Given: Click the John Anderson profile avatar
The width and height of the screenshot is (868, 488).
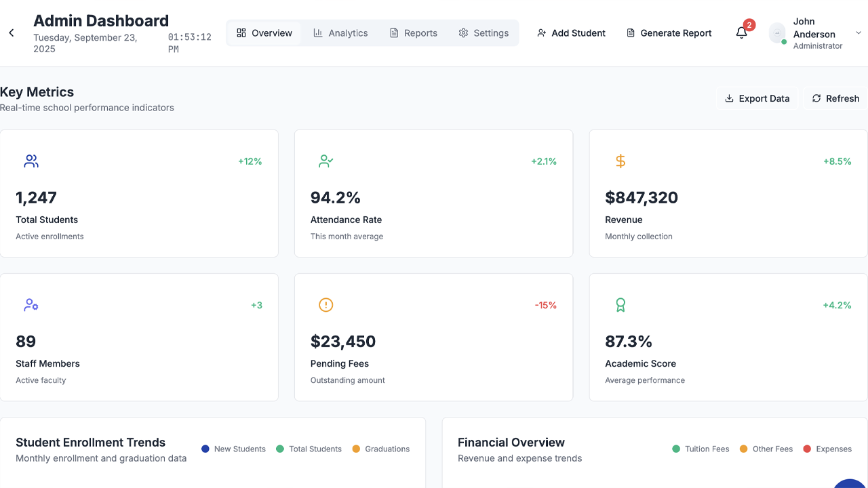Looking at the screenshot, I should click(777, 33).
